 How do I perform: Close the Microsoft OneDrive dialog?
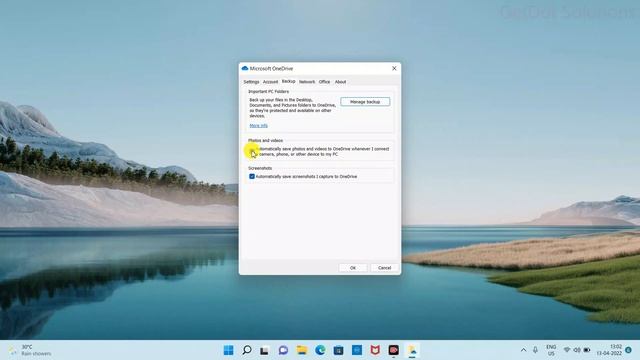tap(394, 69)
